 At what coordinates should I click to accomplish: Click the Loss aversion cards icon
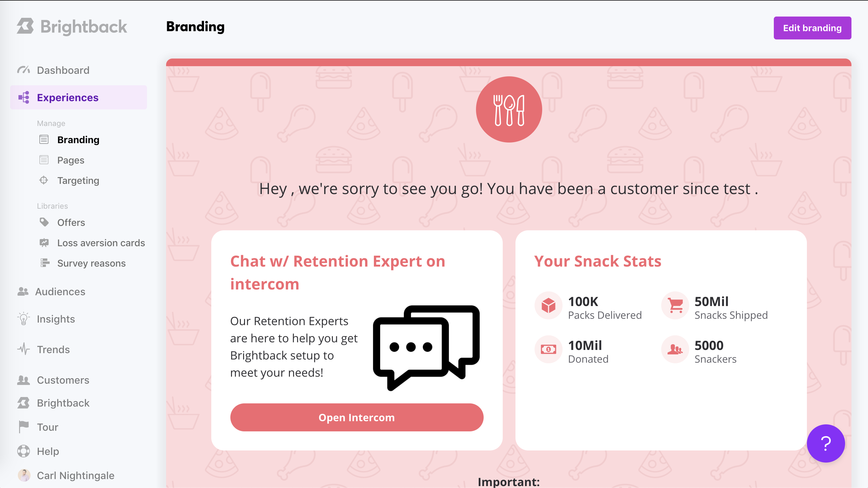(x=44, y=242)
